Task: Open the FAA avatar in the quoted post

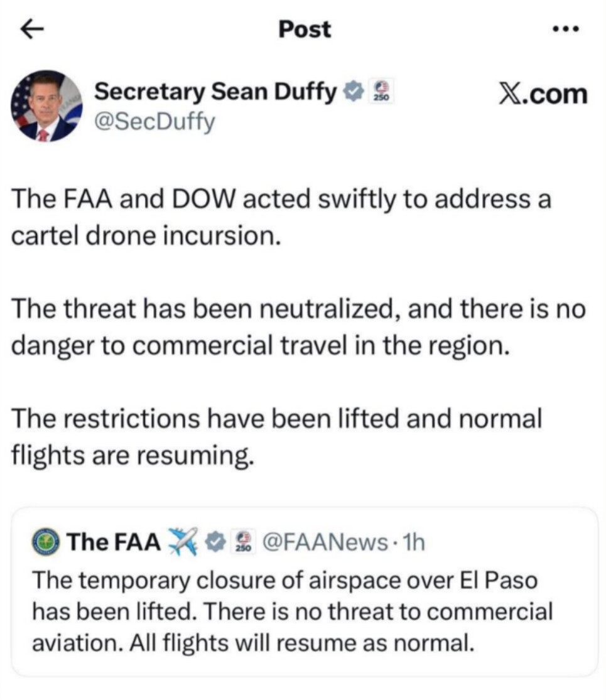Action: click(46, 541)
